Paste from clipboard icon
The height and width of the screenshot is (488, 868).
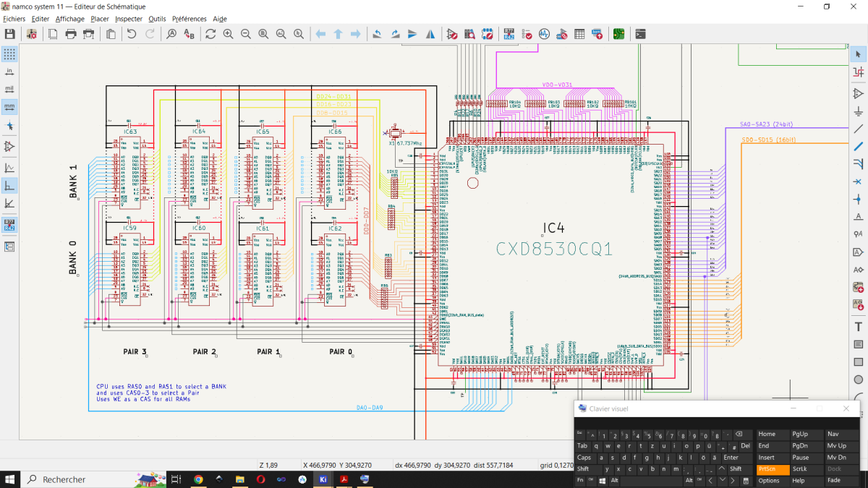pos(111,34)
